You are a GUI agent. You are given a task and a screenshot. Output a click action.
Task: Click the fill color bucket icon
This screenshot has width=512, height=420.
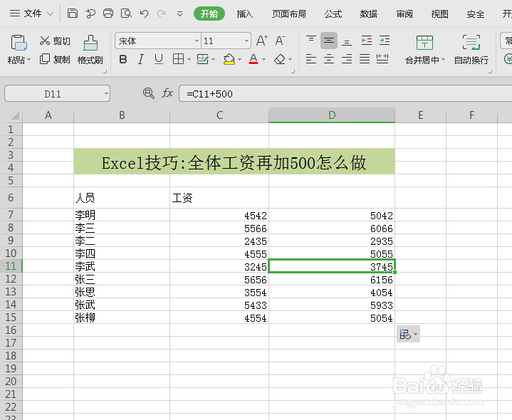229,59
